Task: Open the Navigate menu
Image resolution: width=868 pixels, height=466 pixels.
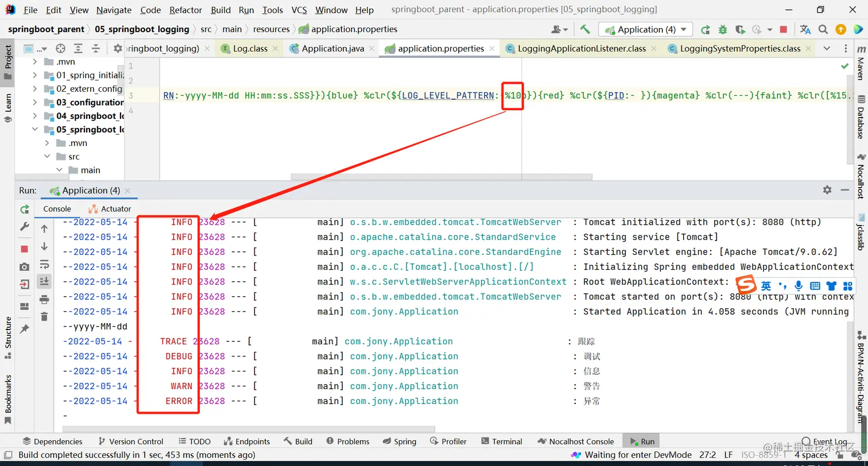Action: [114, 10]
